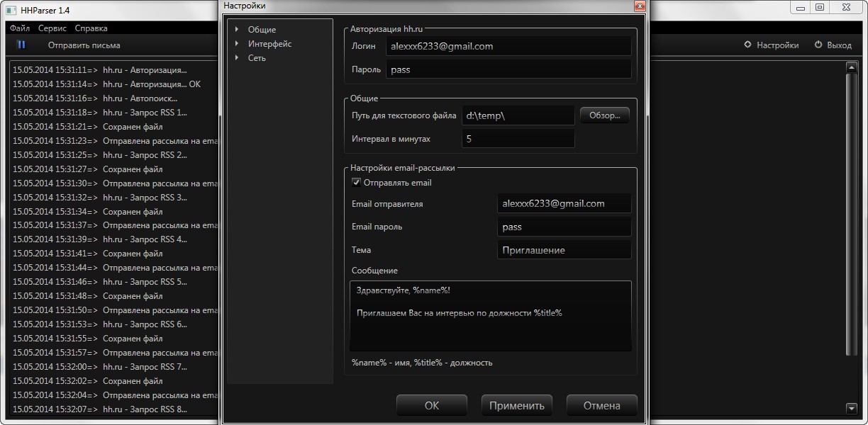
Task: Minimize the HHParser main window
Action: (801, 7)
